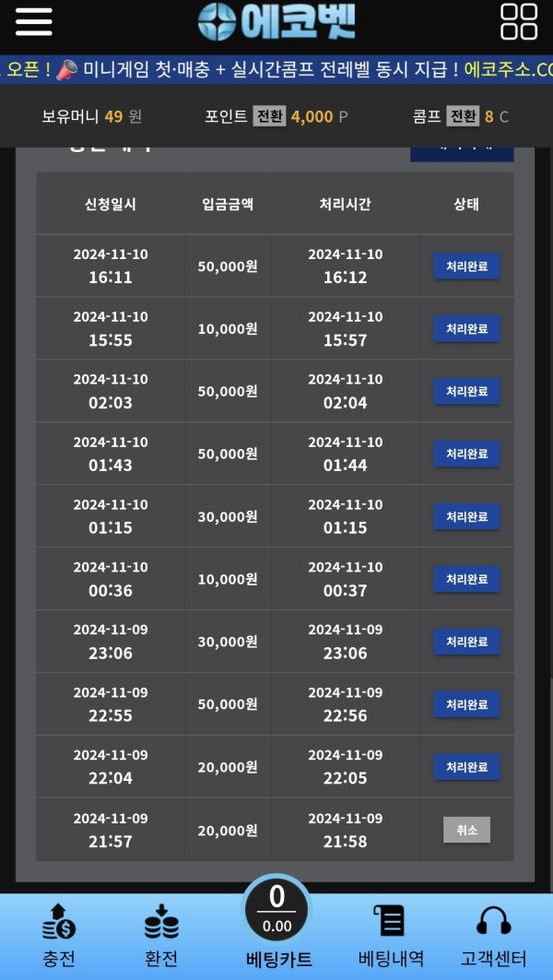Click 처리완료 status for 16:11 deposit
This screenshot has height=980, width=553.
(466, 266)
